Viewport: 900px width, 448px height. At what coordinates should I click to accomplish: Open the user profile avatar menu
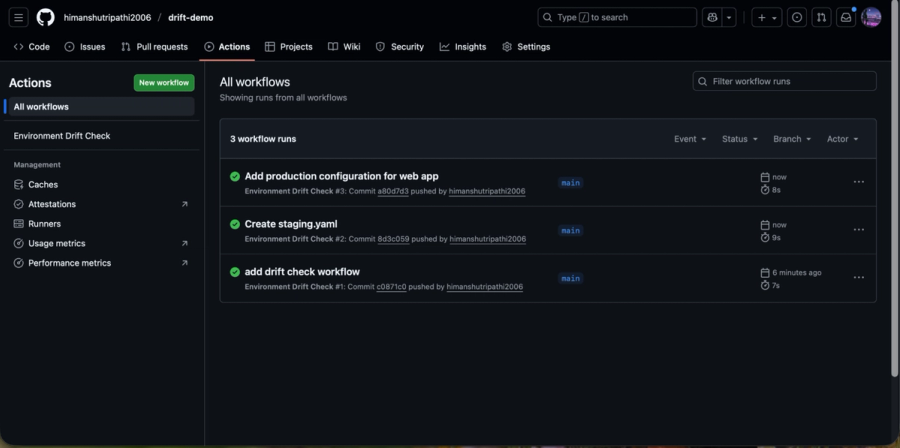(871, 18)
